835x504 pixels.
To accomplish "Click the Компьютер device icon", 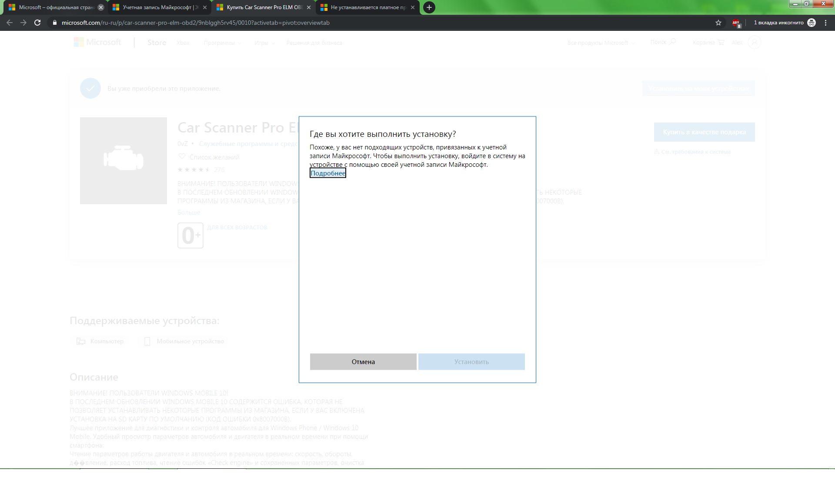I will (81, 341).
